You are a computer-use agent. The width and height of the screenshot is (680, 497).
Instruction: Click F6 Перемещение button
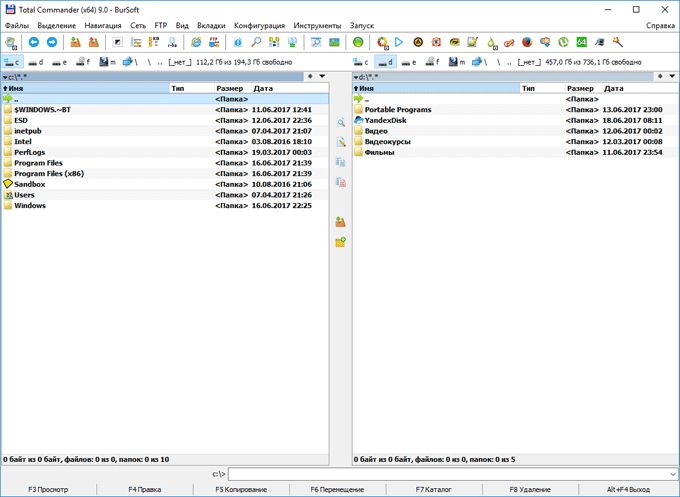tap(337, 489)
